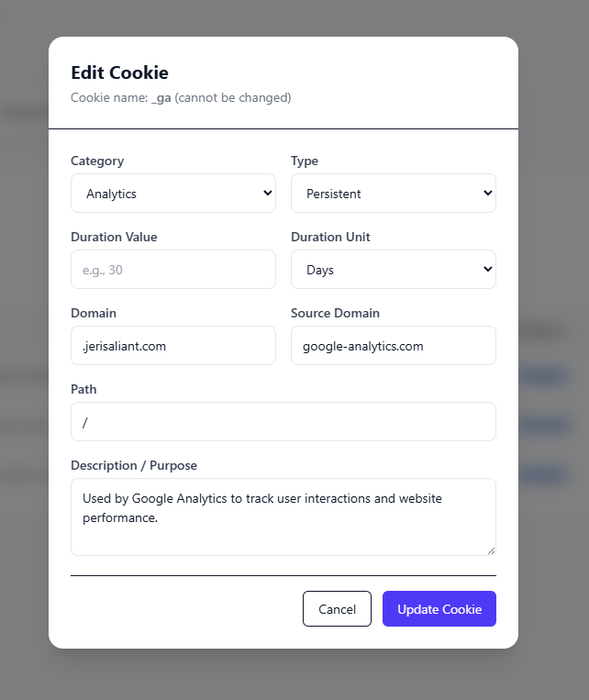Expand the Type dropdown showing Persistent
The image size is (589, 700).
393,194
